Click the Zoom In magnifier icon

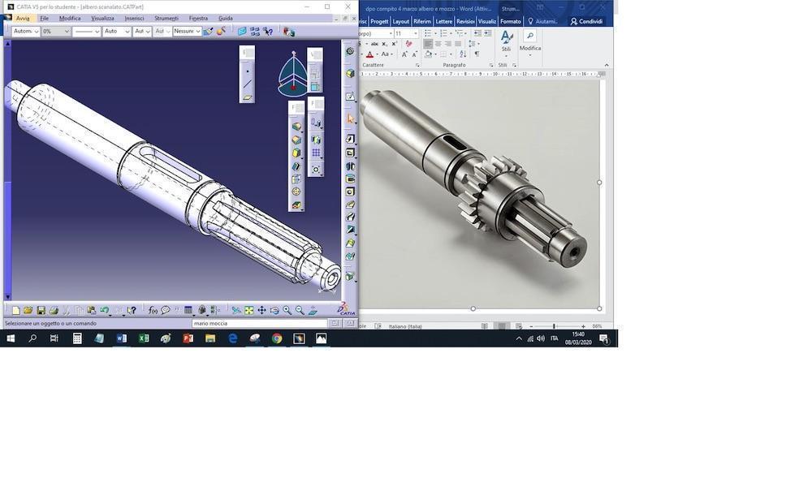[x=287, y=310]
